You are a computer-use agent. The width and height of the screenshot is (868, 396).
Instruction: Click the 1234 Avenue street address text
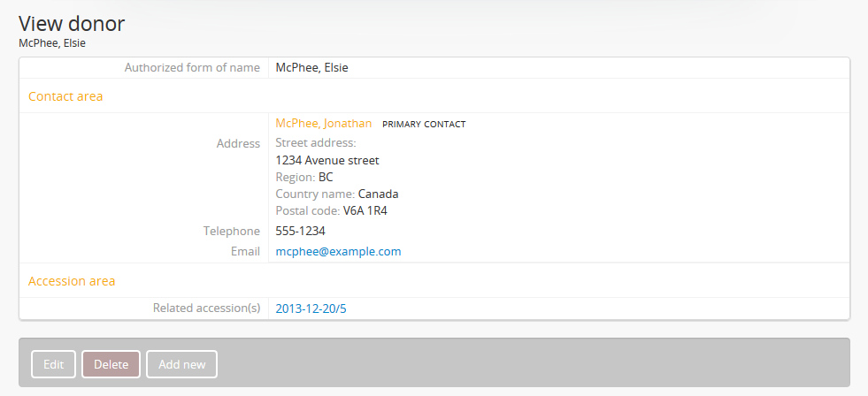click(327, 161)
